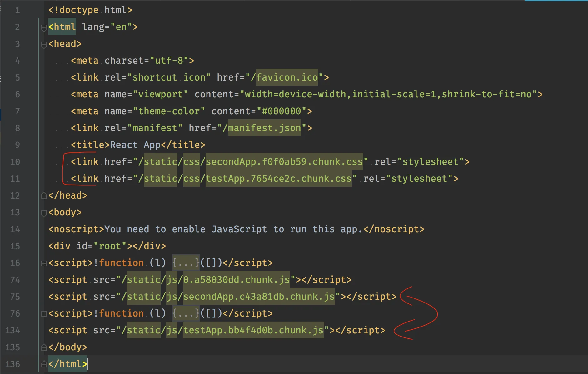
Task: Click the testApp.bb4f4d0b.chunk.js file name
Action: [x=253, y=330]
